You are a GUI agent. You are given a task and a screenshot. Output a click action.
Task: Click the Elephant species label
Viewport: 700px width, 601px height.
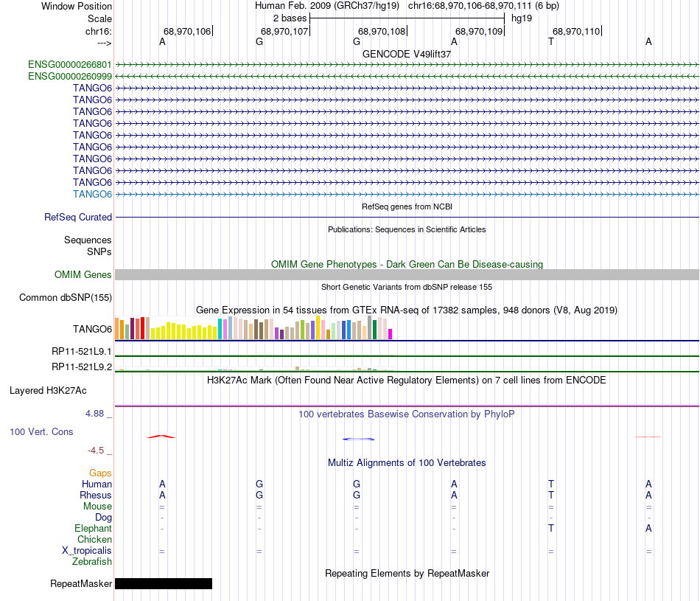[93, 529]
